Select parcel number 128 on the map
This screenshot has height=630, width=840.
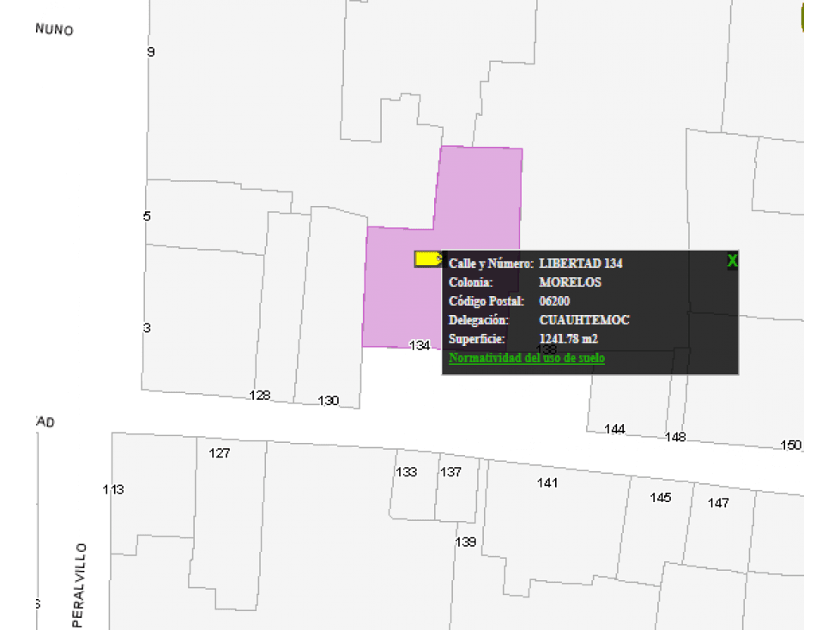(x=260, y=396)
